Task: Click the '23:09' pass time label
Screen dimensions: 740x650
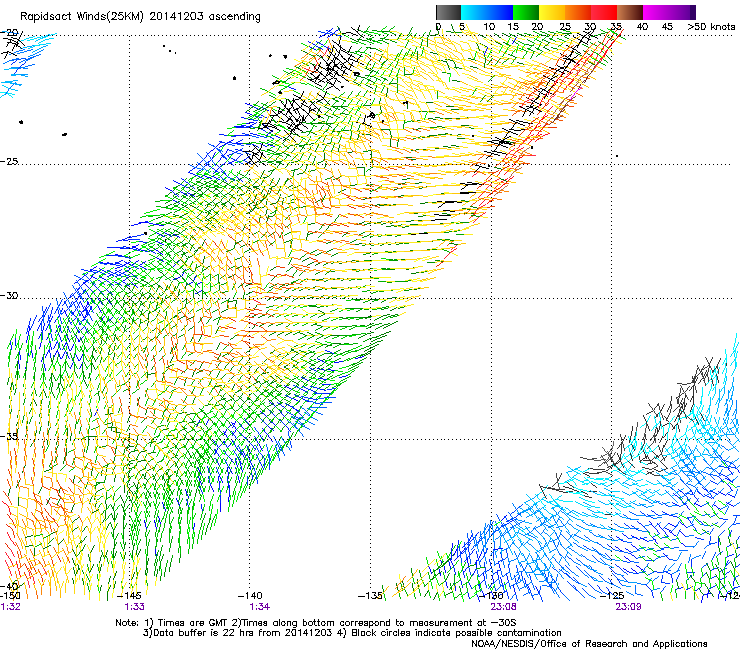Action: pos(628,607)
